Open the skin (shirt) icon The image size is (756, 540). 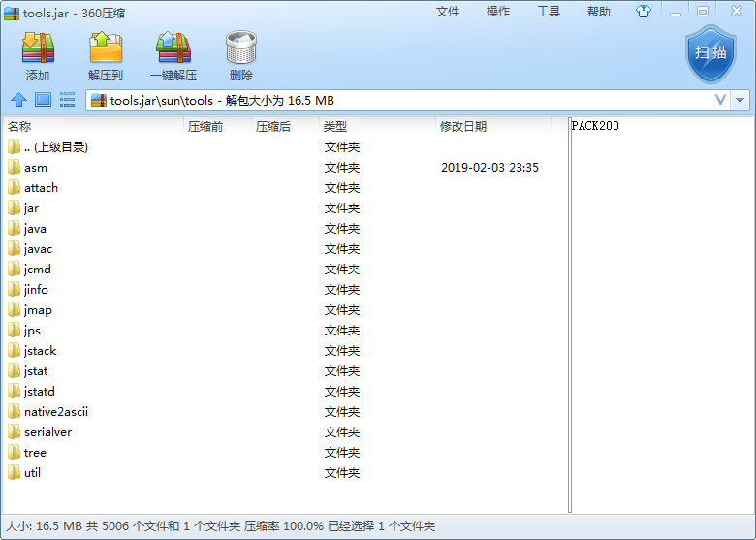[x=644, y=11]
